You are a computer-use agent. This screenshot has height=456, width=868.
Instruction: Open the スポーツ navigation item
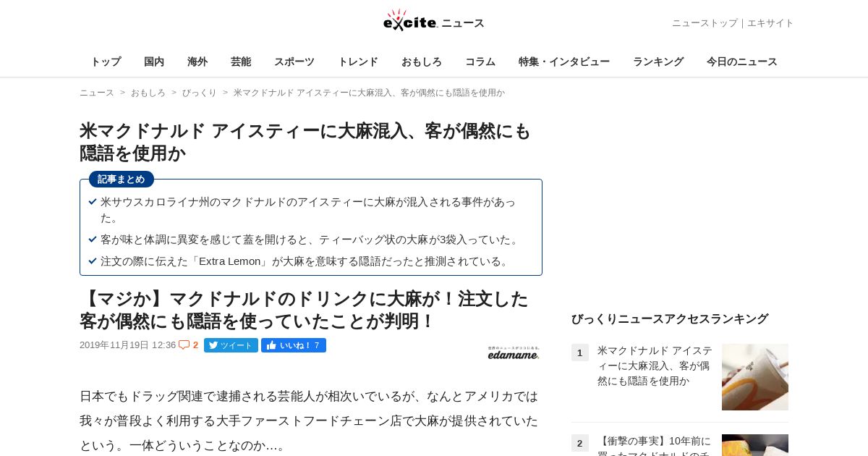click(x=294, y=62)
